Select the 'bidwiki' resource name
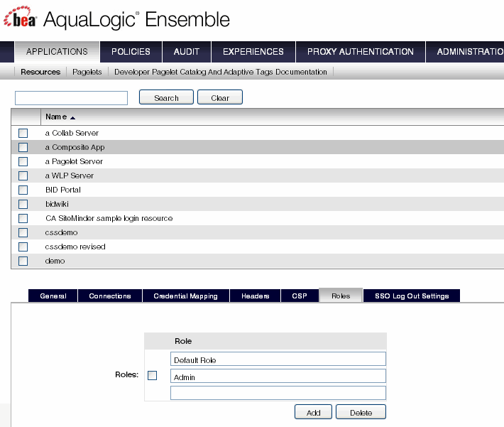 point(57,204)
